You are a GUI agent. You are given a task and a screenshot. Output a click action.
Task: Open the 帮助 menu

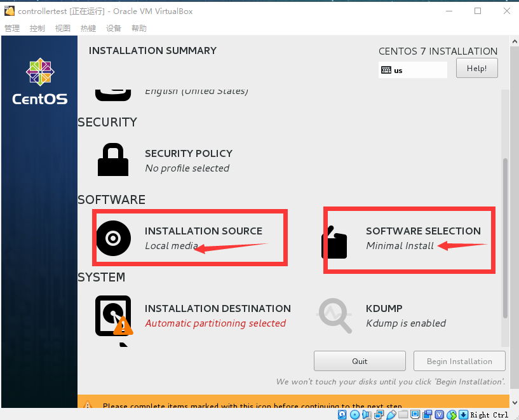tap(139, 29)
